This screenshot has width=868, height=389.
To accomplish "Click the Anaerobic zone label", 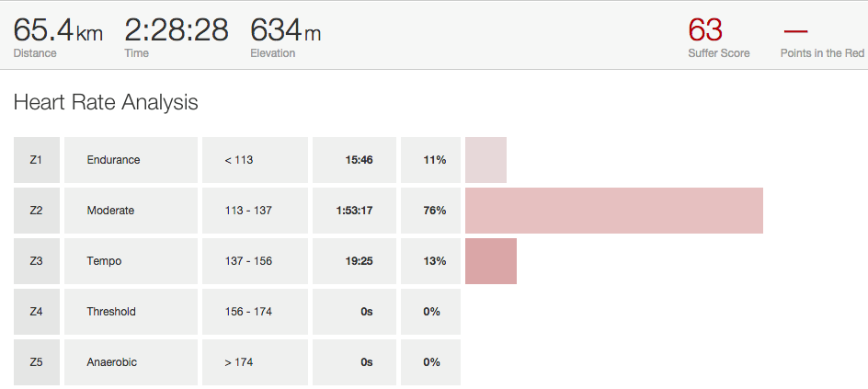I will [x=112, y=362].
